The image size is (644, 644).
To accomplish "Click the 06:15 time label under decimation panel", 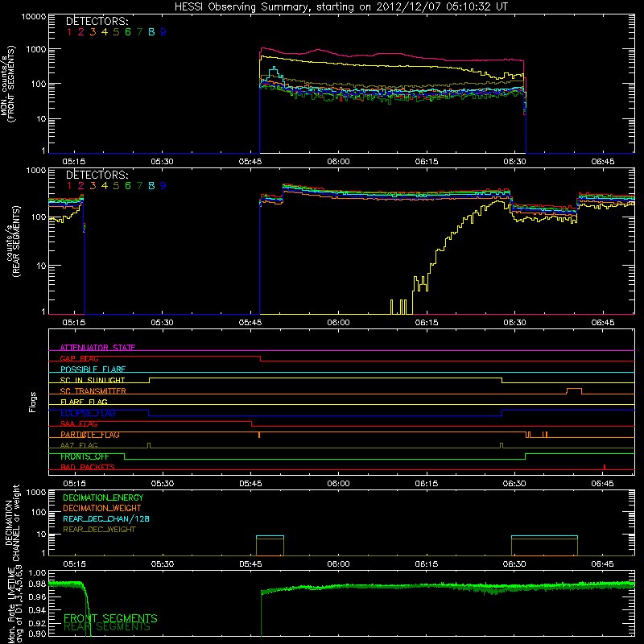I will 427,564.
